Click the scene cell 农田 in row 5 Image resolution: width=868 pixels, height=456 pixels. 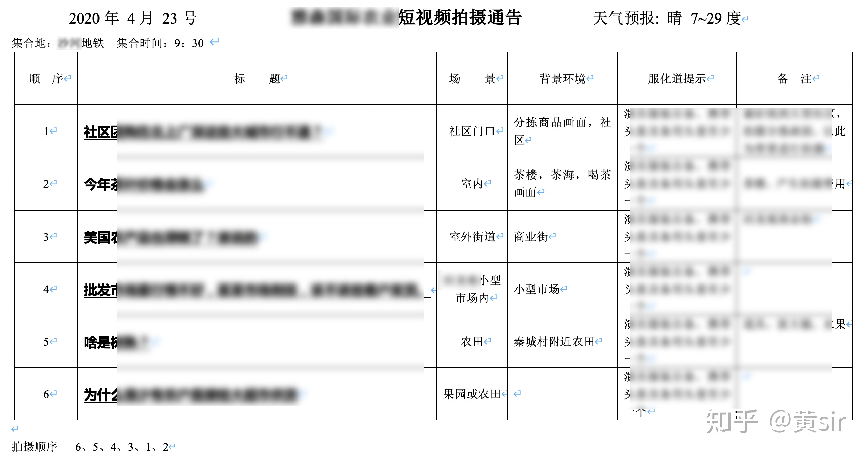472,342
